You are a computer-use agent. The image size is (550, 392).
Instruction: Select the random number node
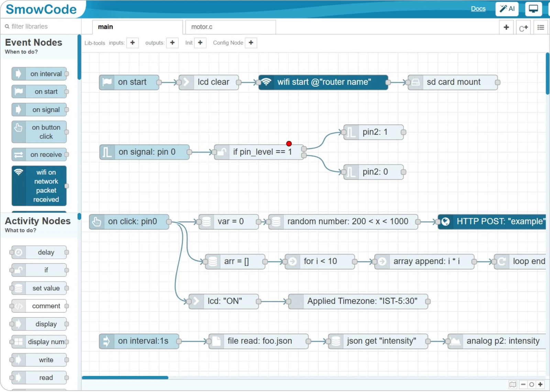(x=343, y=222)
